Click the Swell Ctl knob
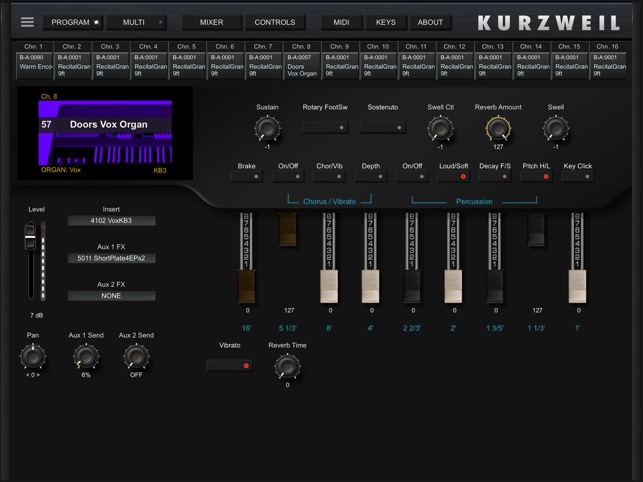Screen dimensions: 643x482 [x=440, y=128]
